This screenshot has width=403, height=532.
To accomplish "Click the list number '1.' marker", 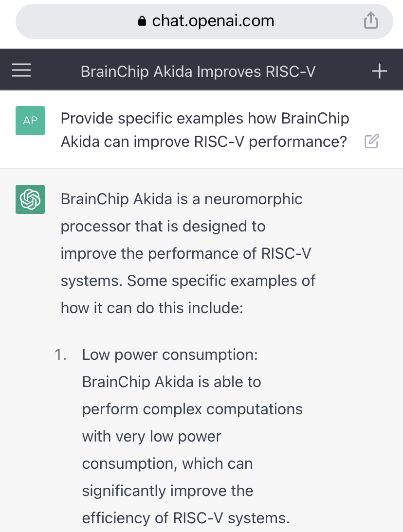I will pos(60,355).
